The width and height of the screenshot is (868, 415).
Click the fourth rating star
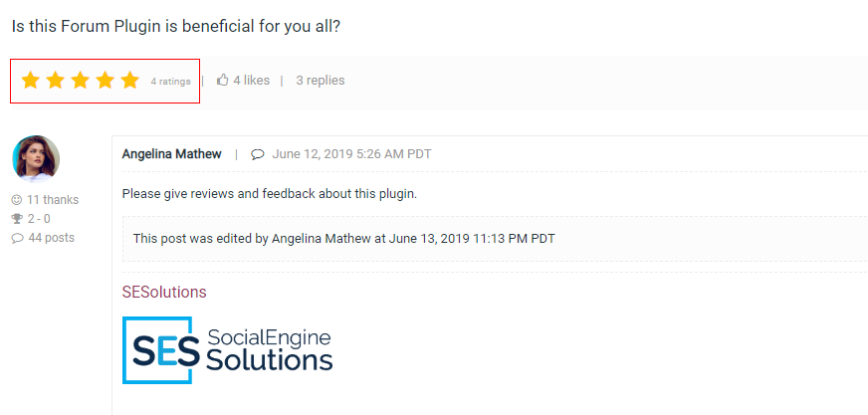[x=106, y=81]
